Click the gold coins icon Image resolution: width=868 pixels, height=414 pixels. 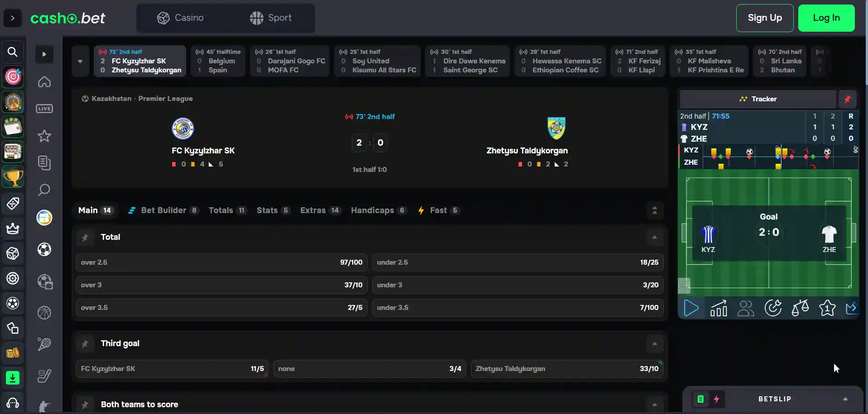[13, 353]
